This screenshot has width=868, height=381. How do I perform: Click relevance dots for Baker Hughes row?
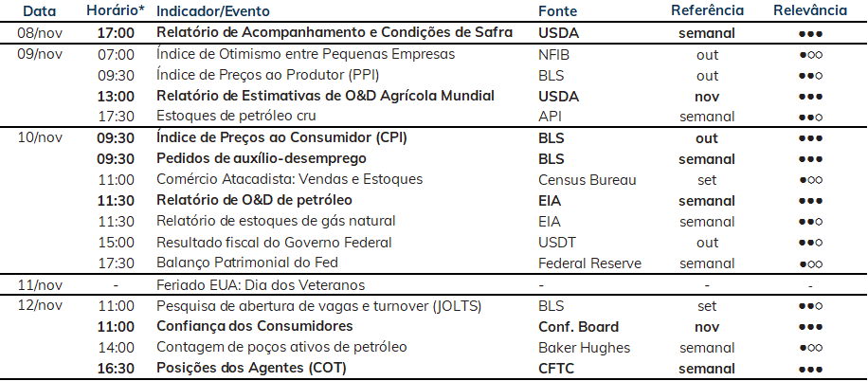810,349
